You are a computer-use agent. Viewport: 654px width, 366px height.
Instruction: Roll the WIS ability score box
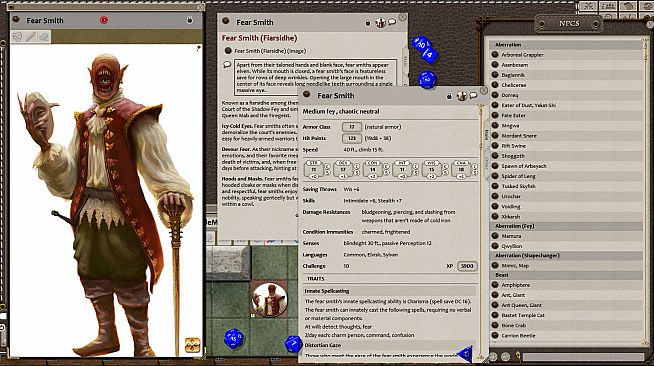[x=431, y=169]
